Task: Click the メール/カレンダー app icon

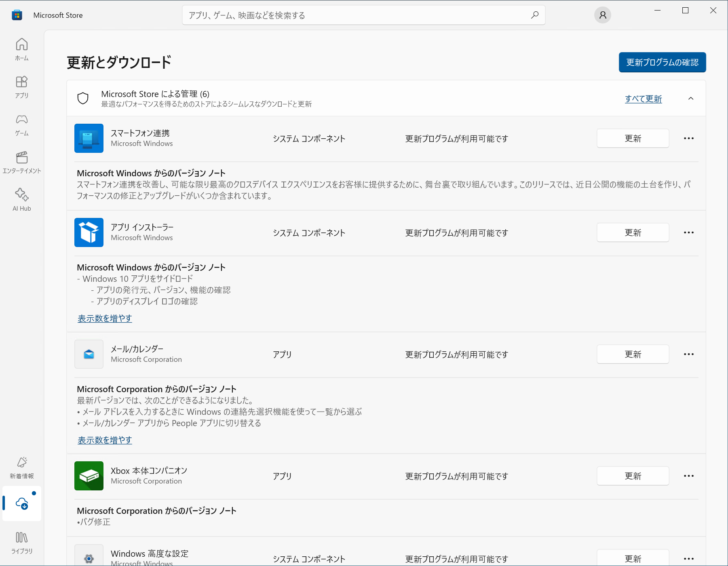Action: 89,354
